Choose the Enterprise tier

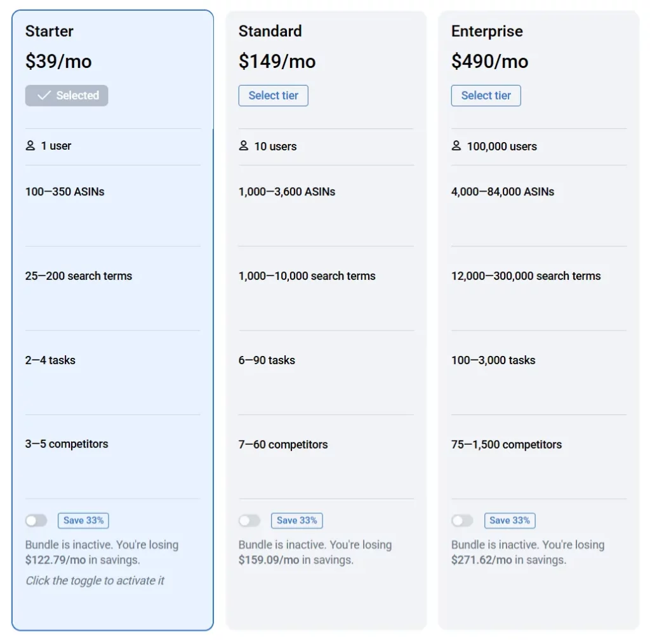[x=486, y=95]
